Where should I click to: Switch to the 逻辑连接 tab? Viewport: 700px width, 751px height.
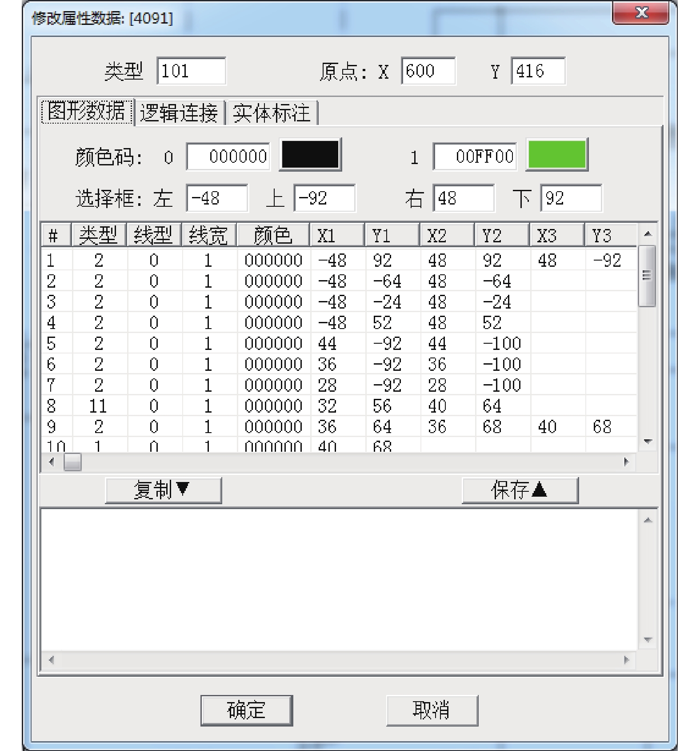[179, 113]
